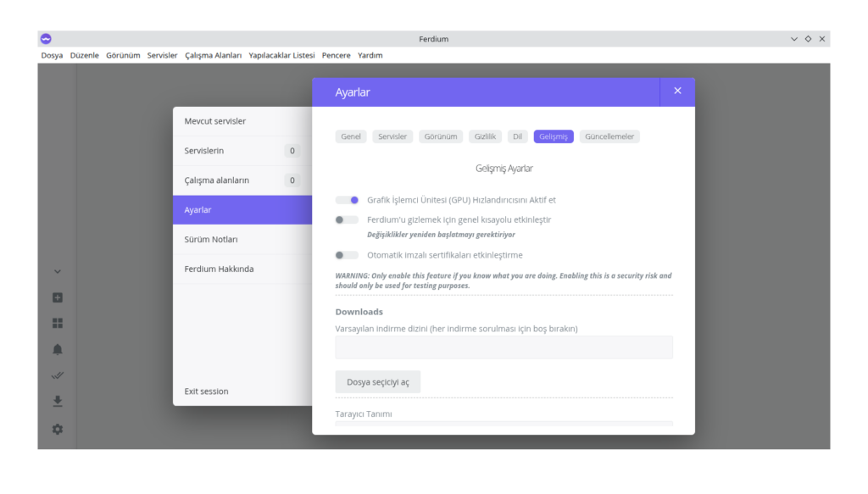Open downloads icon in sidebar
Viewport: 868px width, 494px height.
58,402
